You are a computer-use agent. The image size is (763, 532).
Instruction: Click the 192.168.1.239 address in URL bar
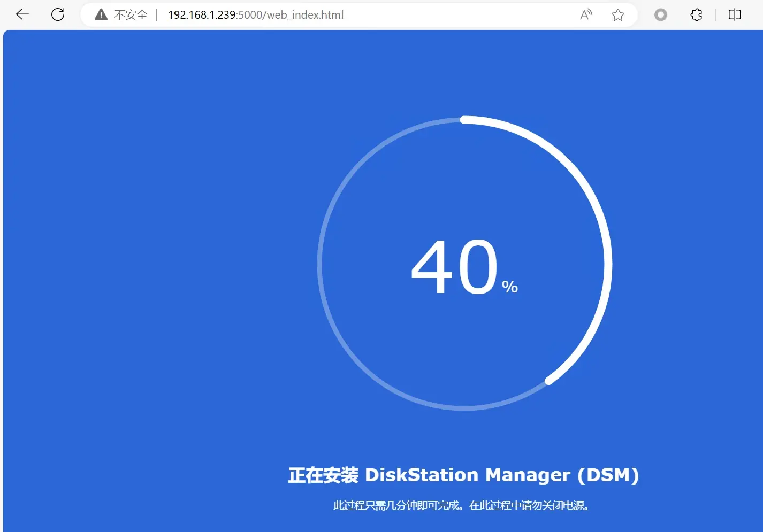pos(202,15)
